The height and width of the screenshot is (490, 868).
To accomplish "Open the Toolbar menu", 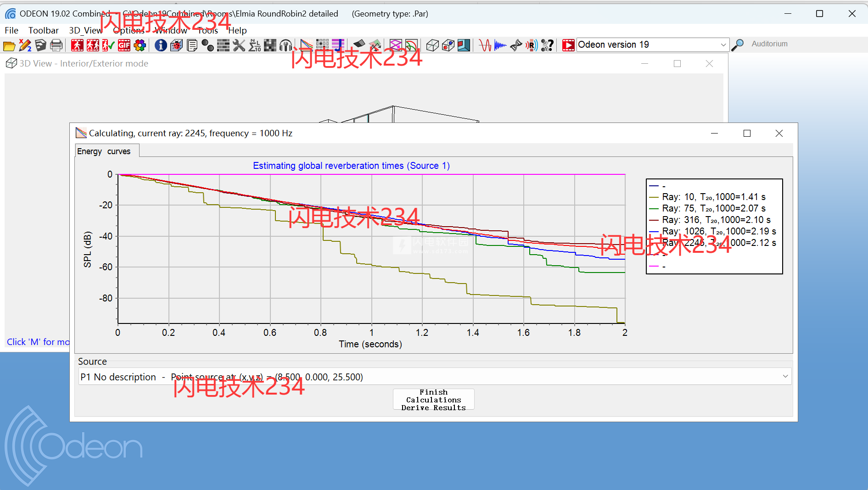I will click(43, 30).
